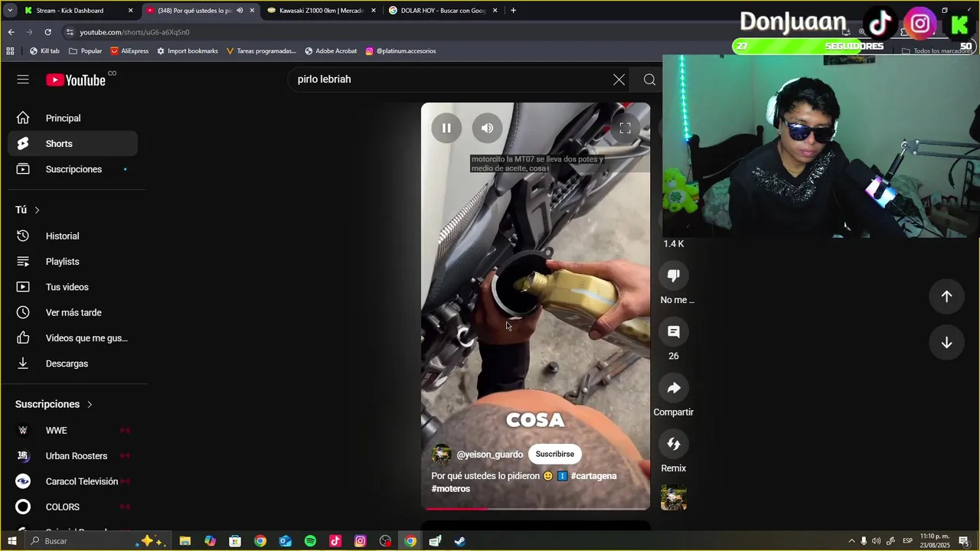Run search with the magnifying glass icon

point(649,80)
